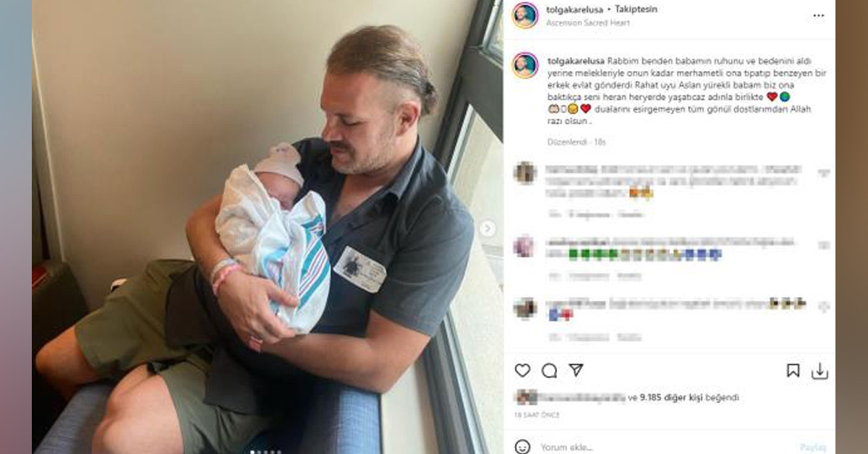Go to next photo with arrow
Screen dimensions: 868x454
coord(488,228)
